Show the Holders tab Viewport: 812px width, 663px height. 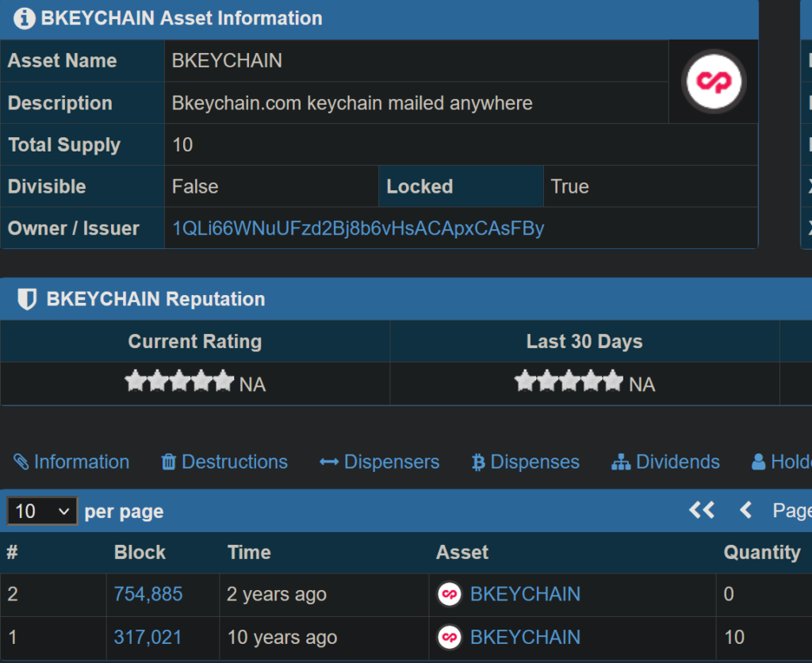[x=781, y=462]
